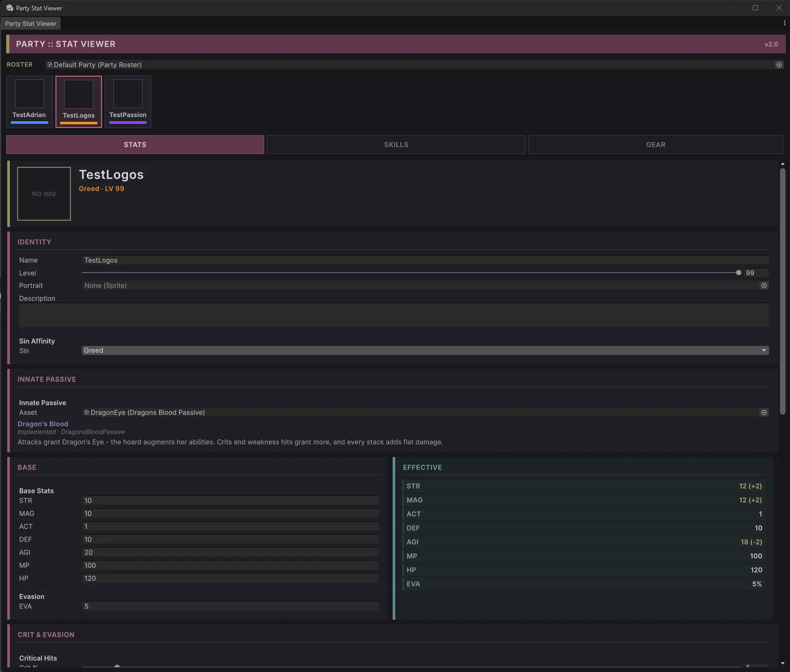
Task: Click the Unity icon in the title bar
Action: [x=9, y=8]
